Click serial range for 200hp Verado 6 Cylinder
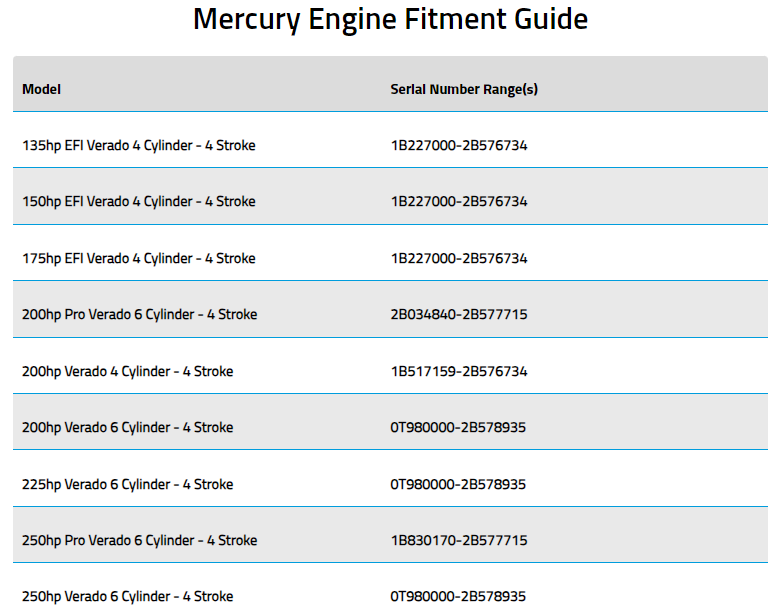Viewport: 774px width, 611px height. coord(458,428)
